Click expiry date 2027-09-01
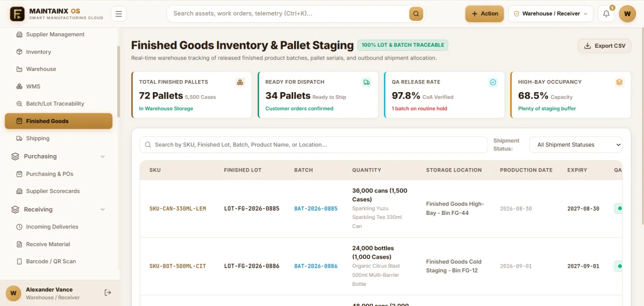 (583, 266)
